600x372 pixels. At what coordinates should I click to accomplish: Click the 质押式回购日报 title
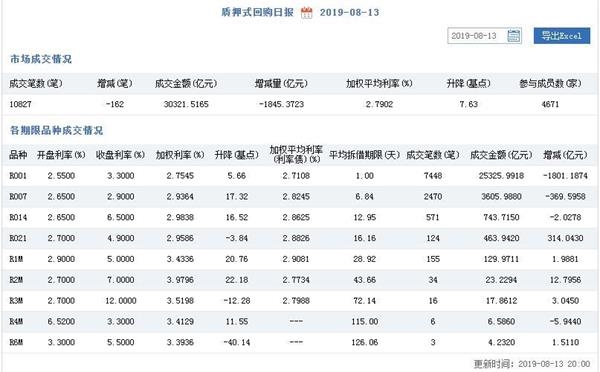[257, 12]
